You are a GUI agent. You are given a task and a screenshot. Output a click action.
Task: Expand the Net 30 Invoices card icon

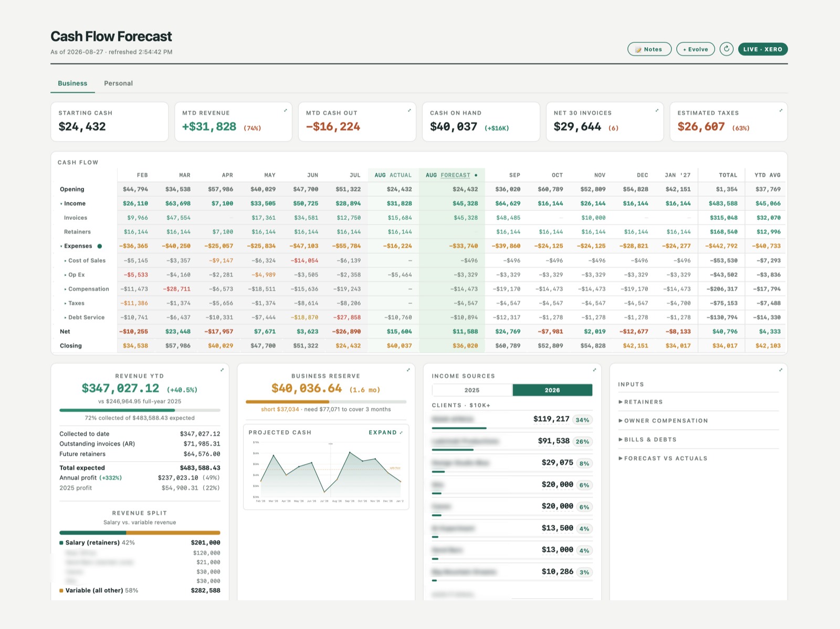[x=657, y=110]
